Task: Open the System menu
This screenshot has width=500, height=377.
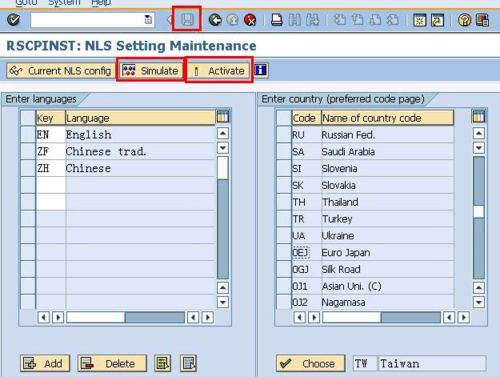Action: click(64, 3)
